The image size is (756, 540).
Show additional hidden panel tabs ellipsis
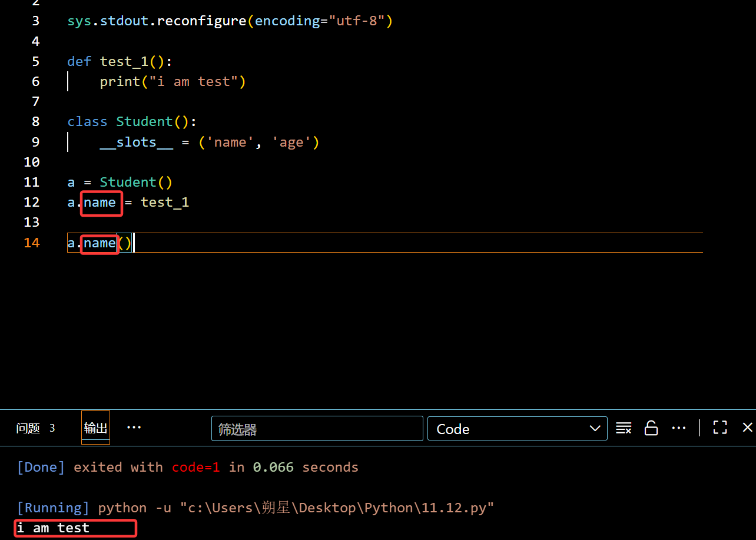tap(134, 428)
